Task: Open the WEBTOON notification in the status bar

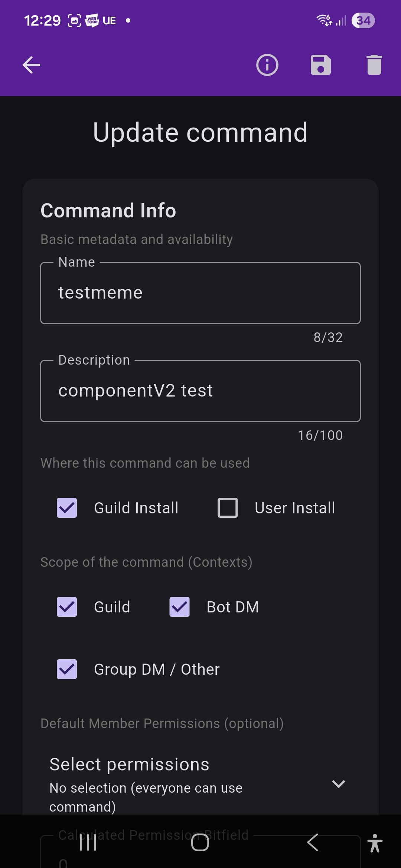Action: 92,20
